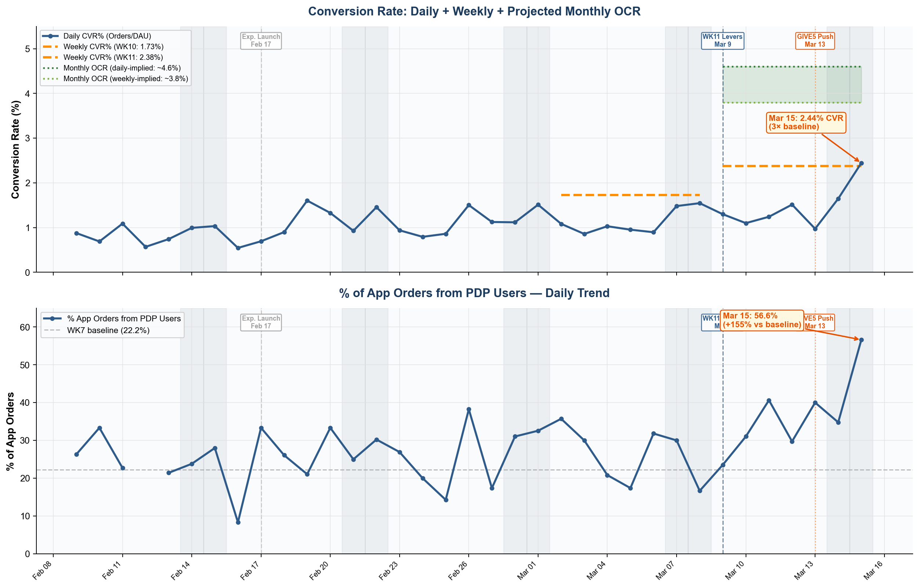Click the Mar 15: 56.6% annotation box
Screen dimensions: 919x588
point(762,320)
